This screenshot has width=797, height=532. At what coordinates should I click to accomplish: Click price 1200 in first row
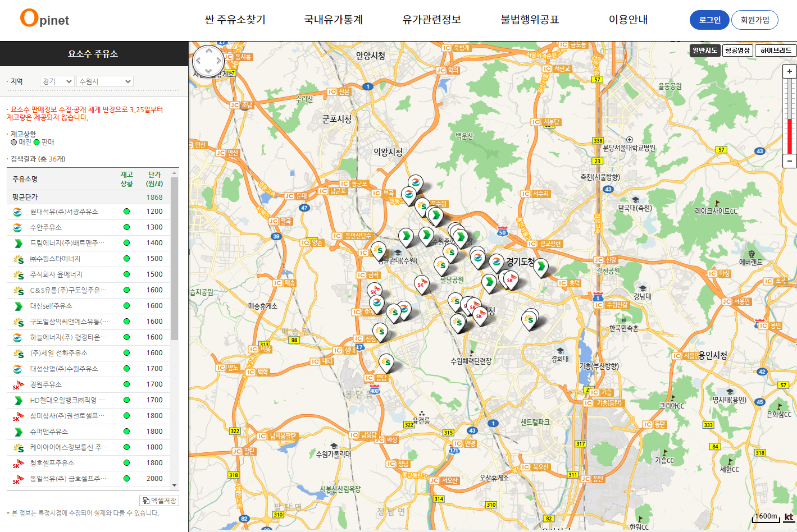[x=154, y=212]
